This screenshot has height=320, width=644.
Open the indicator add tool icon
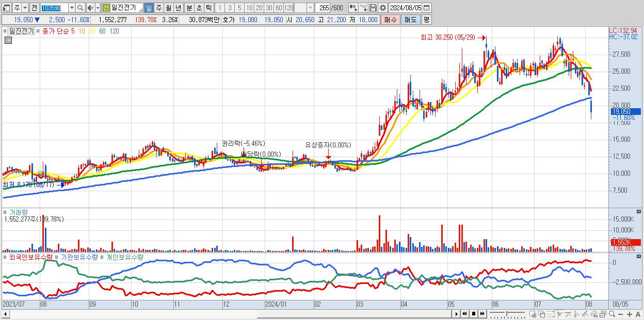pyautogui.click(x=353, y=8)
